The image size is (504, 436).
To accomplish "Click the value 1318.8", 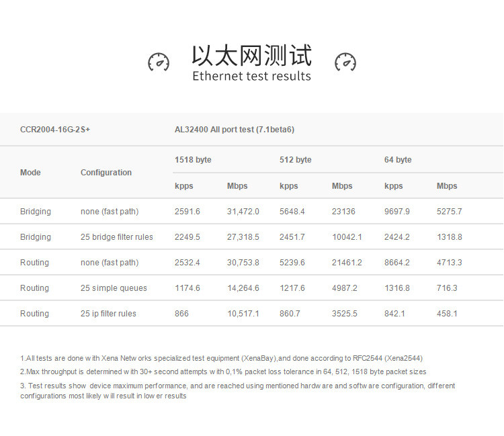I will 450,237.
